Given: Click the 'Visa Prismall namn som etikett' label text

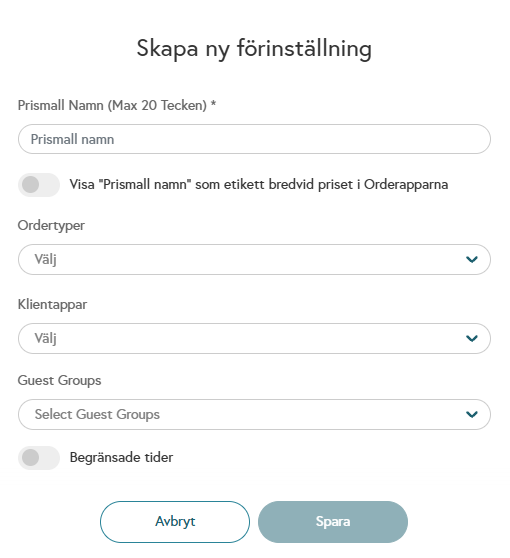Looking at the screenshot, I should click(x=259, y=184).
